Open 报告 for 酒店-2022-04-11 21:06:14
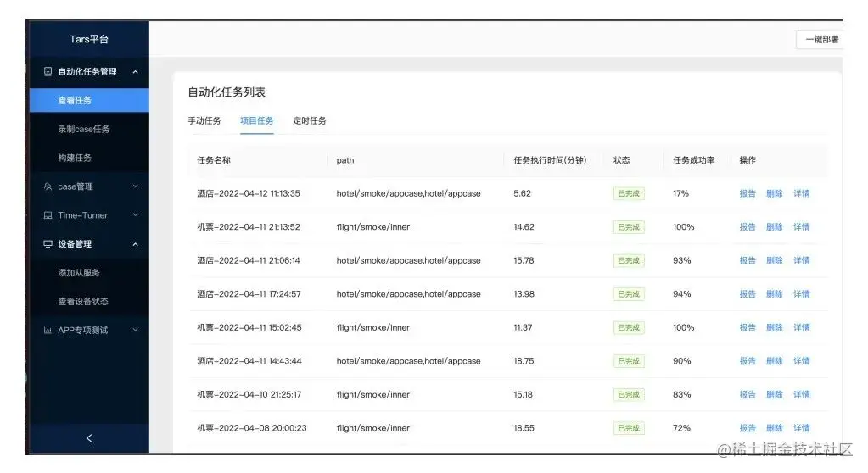The height and width of the screenshot is (473, 868). coord(748,260)
